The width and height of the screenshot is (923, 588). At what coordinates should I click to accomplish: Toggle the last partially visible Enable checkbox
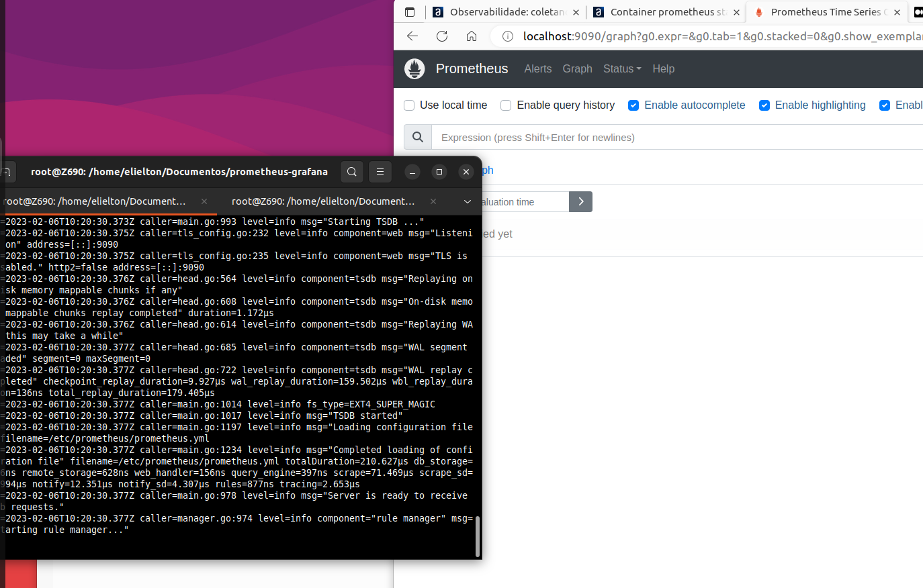point(885,105)
